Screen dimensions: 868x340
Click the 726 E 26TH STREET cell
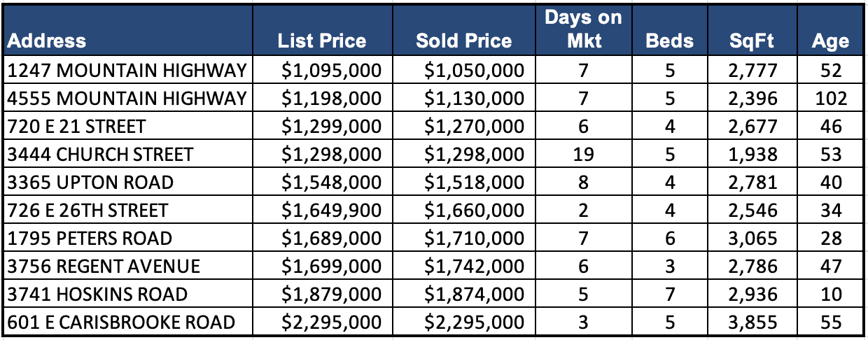coord(88,210)
